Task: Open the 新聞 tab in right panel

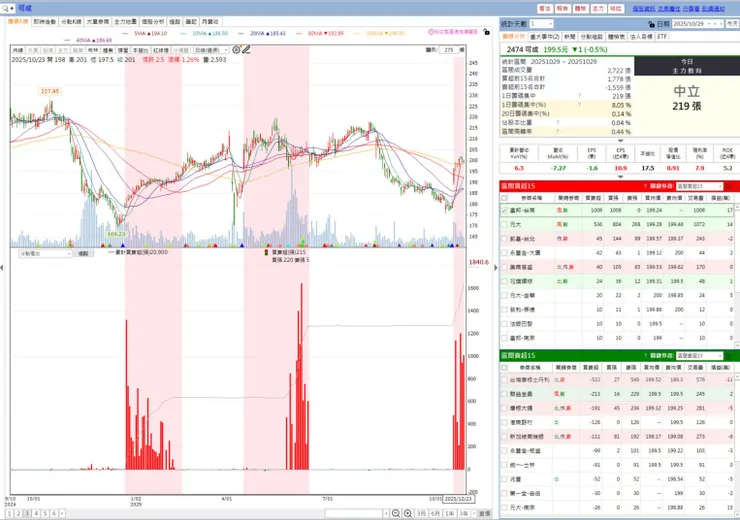Action: [x=570, y=36]
